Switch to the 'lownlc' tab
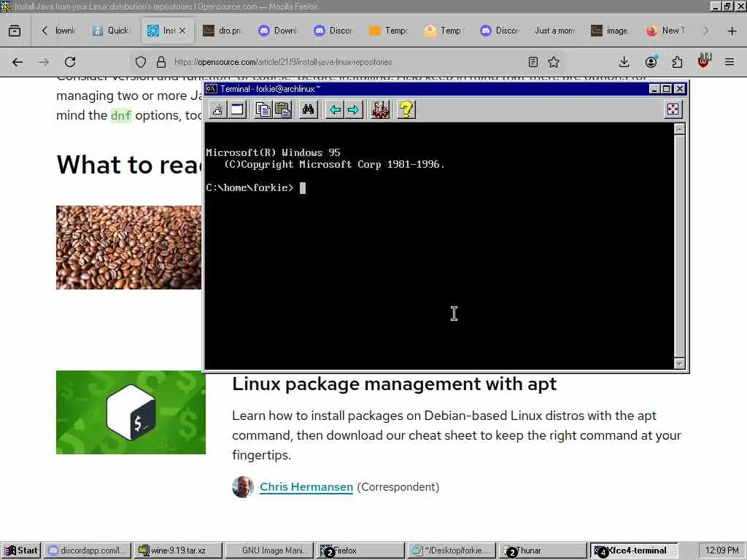This screenshot has height=560, width=747. pyautogui.click(x=66, y=31)
